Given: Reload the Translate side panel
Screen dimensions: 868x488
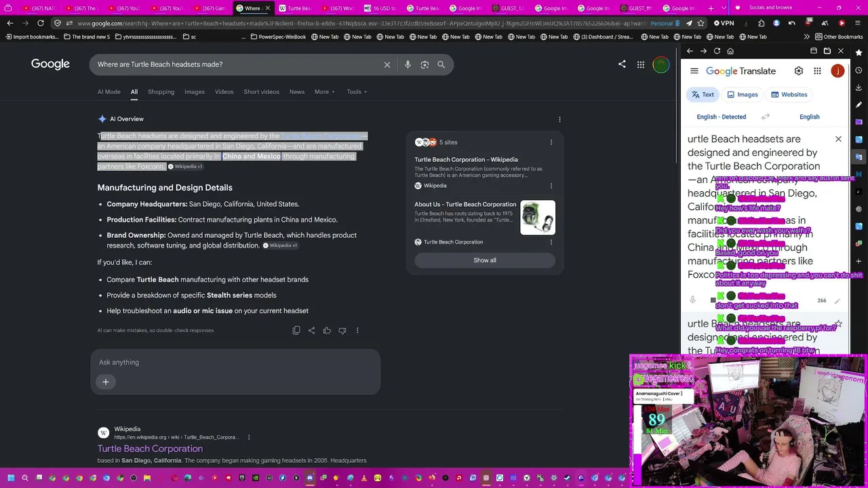Looking at the screenshot, I should [717, 52].
